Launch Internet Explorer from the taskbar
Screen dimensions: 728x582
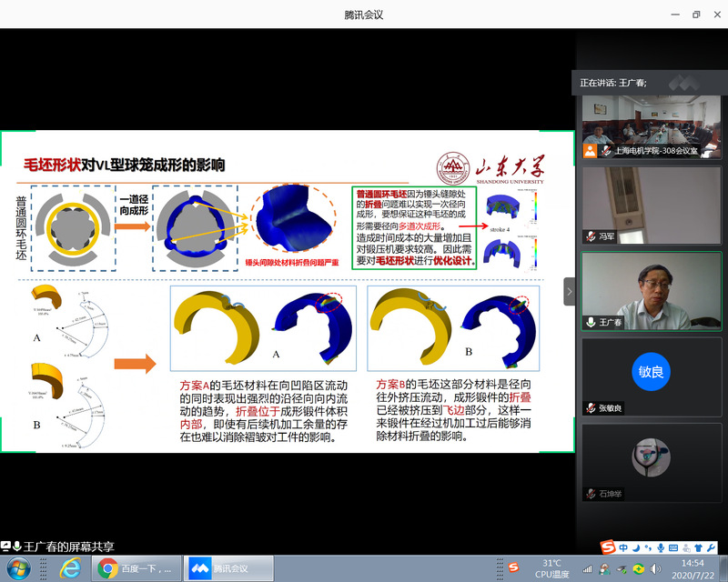coord(69,568)
